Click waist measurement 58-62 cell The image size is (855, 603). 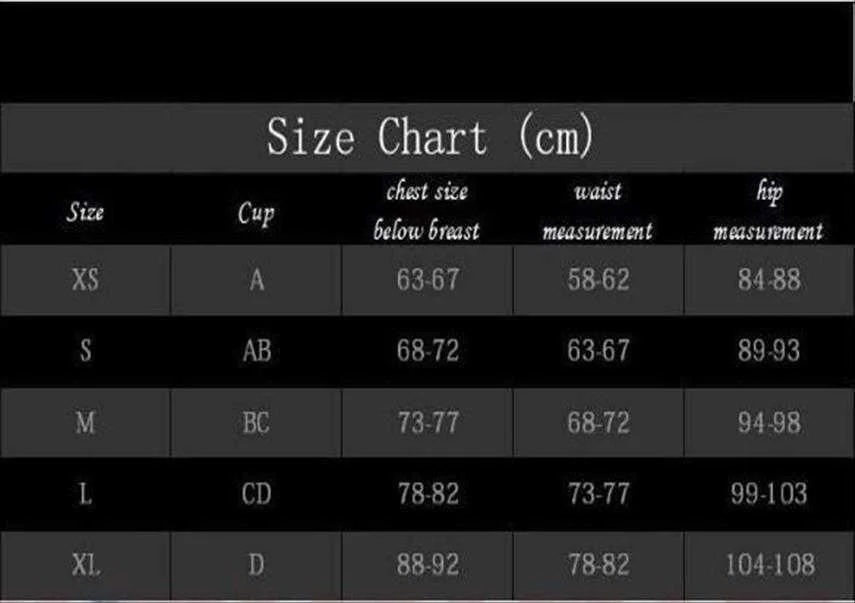(598, 280)
